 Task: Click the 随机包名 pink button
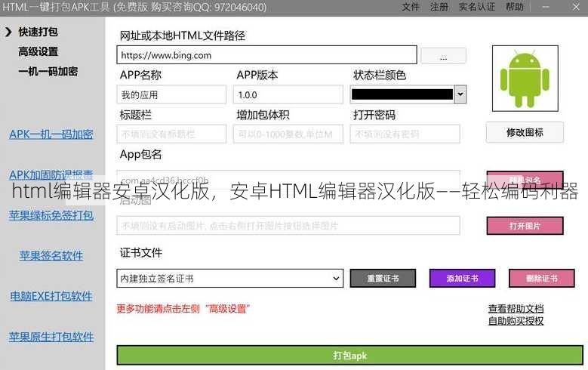point(525,179)
